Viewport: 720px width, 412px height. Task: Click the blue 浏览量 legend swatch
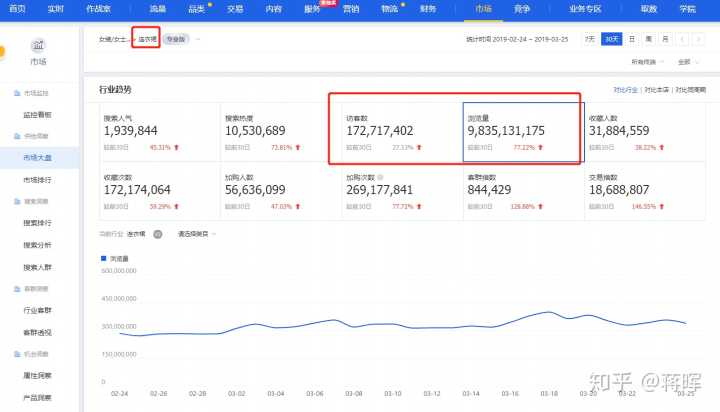tap(102, 258)
